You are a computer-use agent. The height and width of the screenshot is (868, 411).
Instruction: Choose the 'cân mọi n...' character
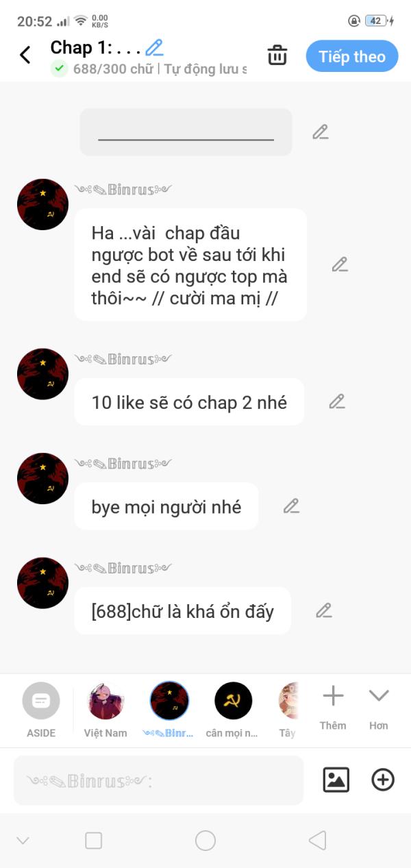pyautogui.click(x=233, y=710)
